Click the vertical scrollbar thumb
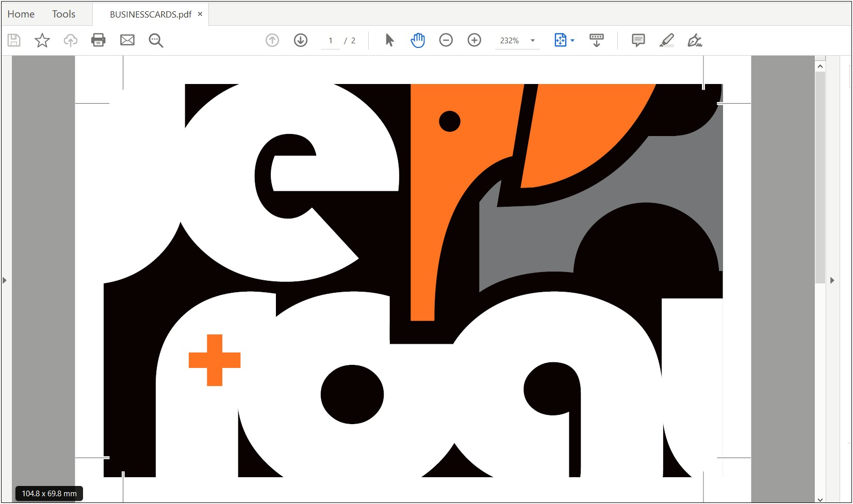The width and height of the screenshot is (853, 504). coord(820,177)
